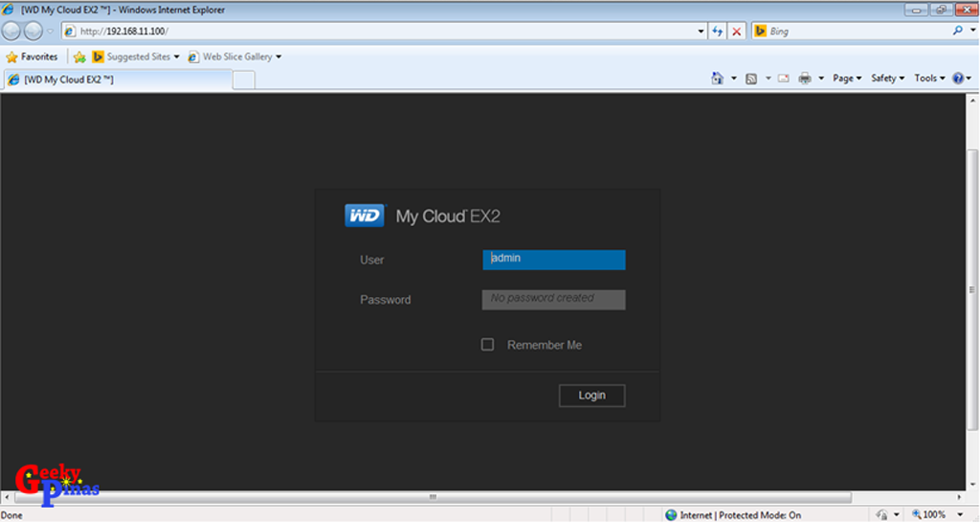
Task: Expand the Print dropdown arrow
Action: [821, 79]
